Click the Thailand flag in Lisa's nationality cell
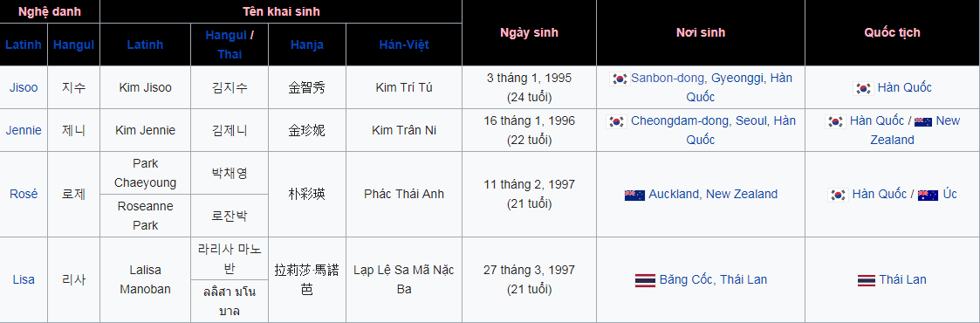980x323 pixels. [867, 280]
